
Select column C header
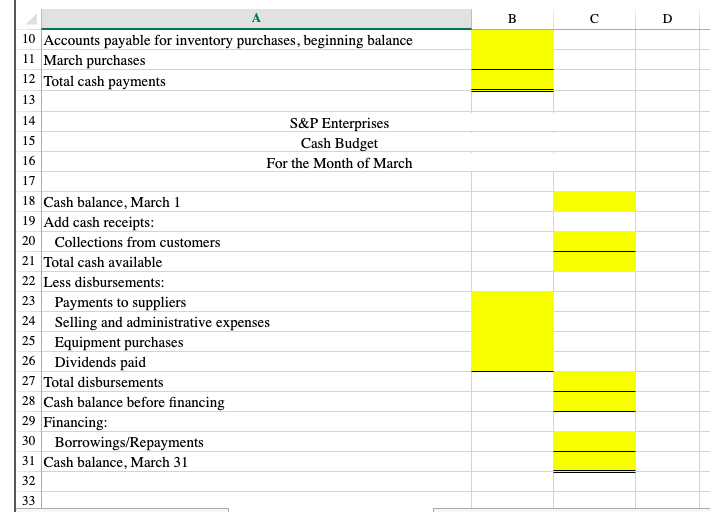[x=594, y=19]
